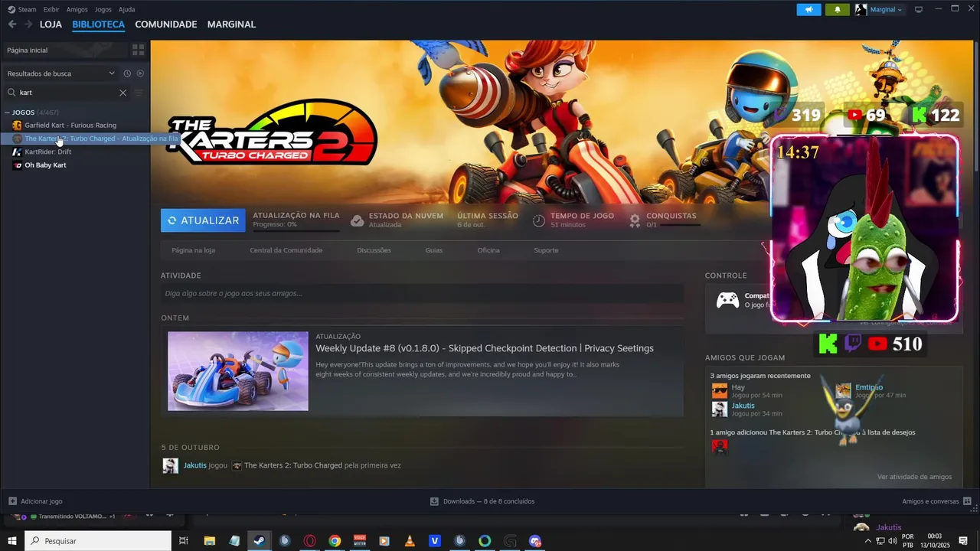
Task: Go forward with the right arrow
Action: point(28,24)
